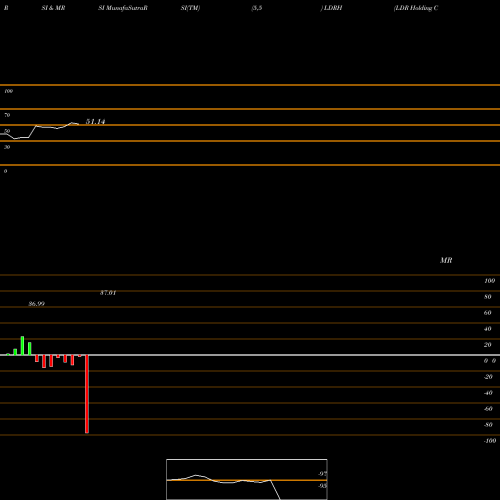500x500 pixels.
Task: Click the RSI value label 51.14
Action: [95, 122]
